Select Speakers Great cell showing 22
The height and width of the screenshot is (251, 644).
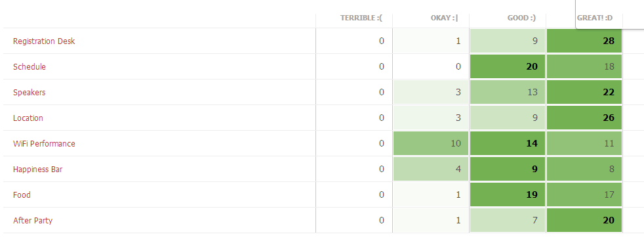tap(584, 92)
